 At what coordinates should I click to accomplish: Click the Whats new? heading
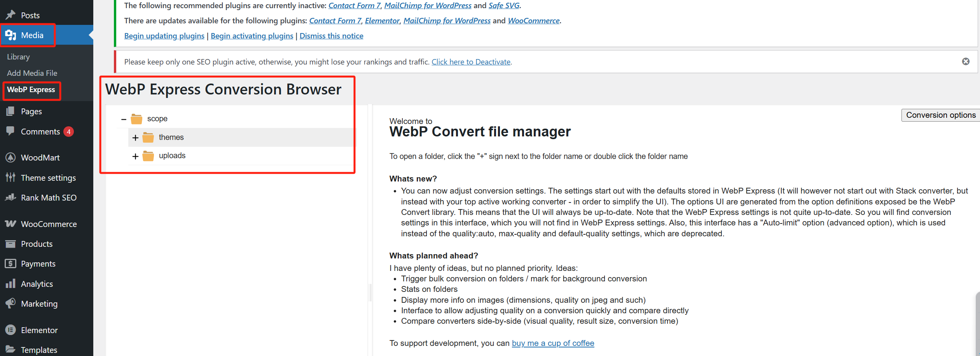pyautogui.click(x=413, y=179)
